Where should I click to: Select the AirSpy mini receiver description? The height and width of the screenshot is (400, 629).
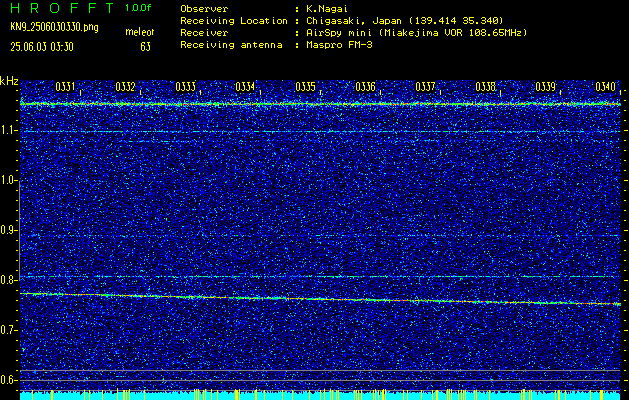[416, 33]
